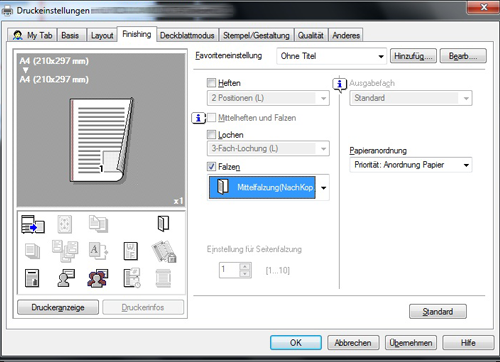Click the Übernehmen button

pos(411,343)
